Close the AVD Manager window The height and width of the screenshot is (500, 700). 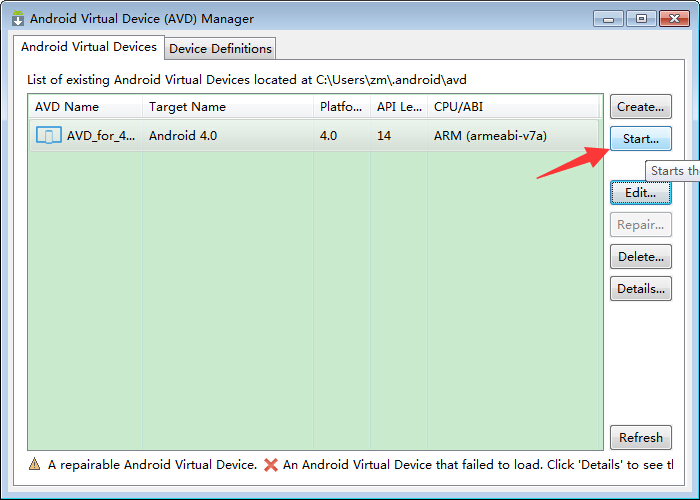pyautogui.click(x=675, y=19)
